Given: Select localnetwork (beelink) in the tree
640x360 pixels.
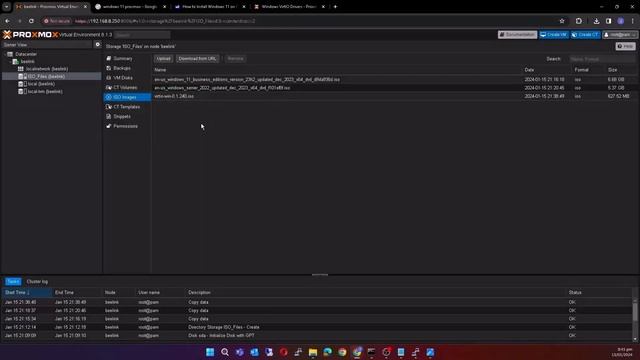Looking at the screenshot, I should [47, 69].
